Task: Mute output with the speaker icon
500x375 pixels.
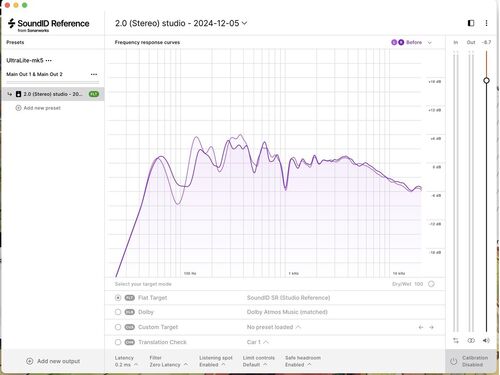Action: coord(486,340)
